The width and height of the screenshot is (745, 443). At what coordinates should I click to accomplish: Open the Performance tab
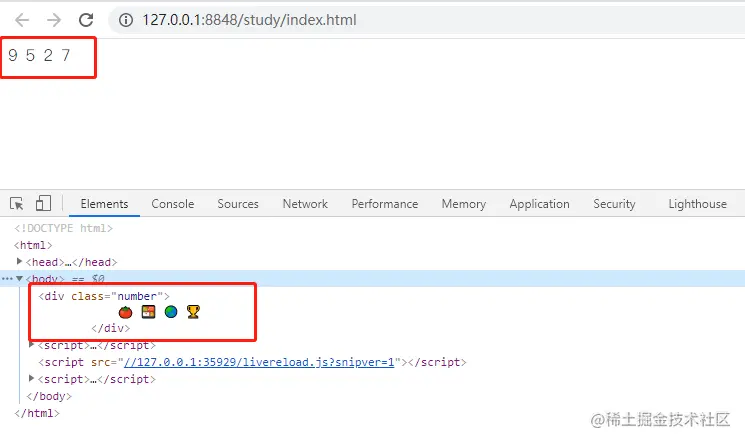[385, 204]
